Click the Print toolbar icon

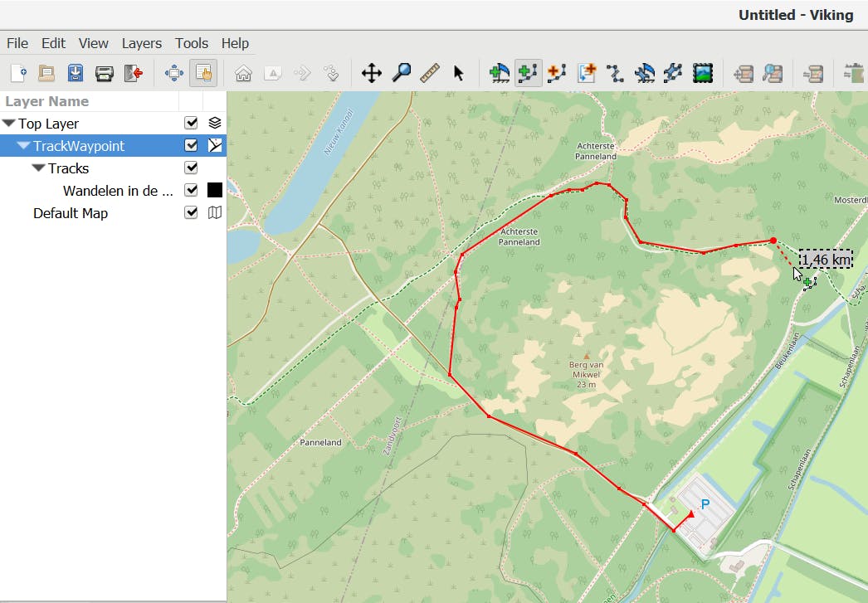[x=104, y=73]
